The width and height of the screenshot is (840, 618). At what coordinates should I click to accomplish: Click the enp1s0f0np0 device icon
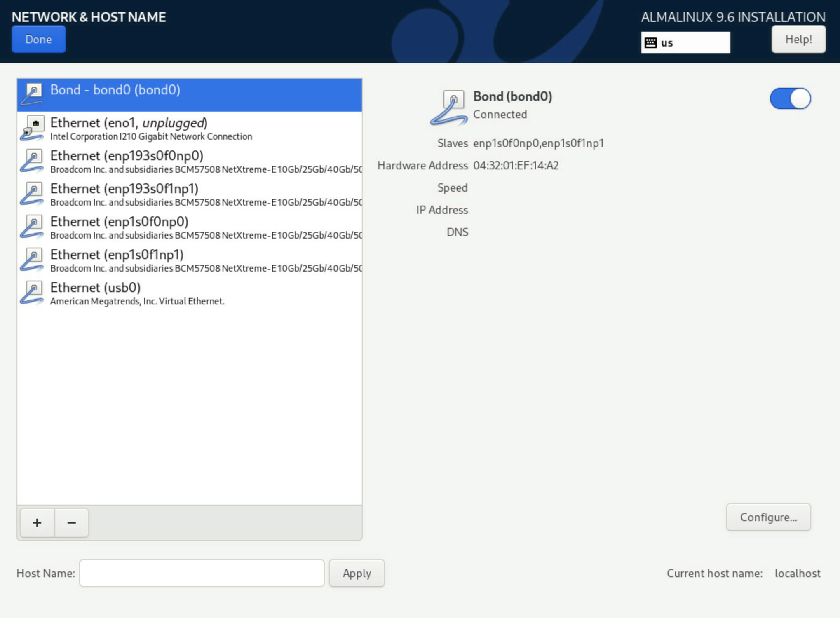click(x=32, y=227)
